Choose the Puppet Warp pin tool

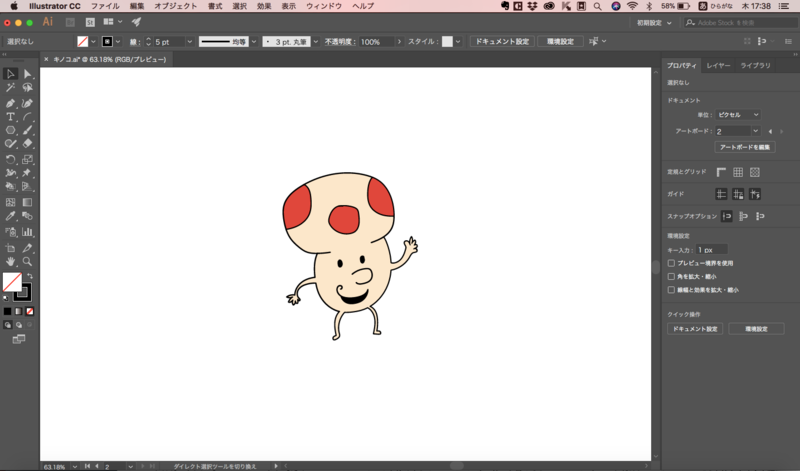pyautogui.click(x=28, y=173)
